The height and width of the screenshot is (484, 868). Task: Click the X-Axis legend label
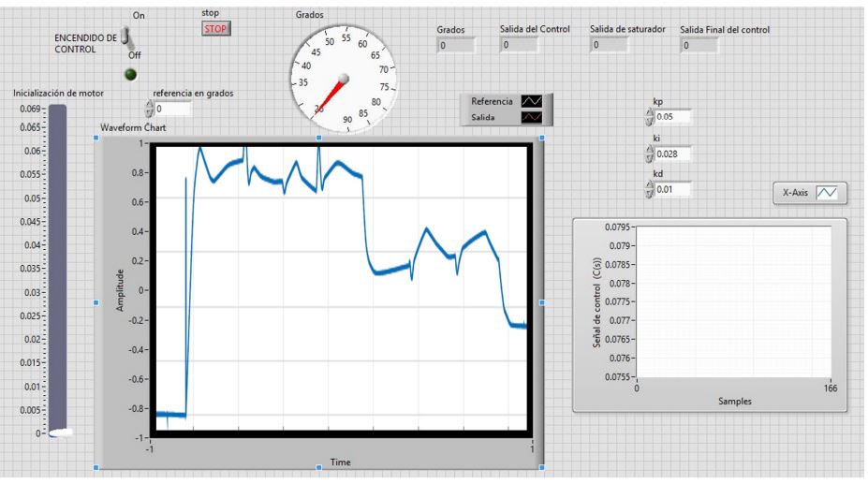point(795,193)
